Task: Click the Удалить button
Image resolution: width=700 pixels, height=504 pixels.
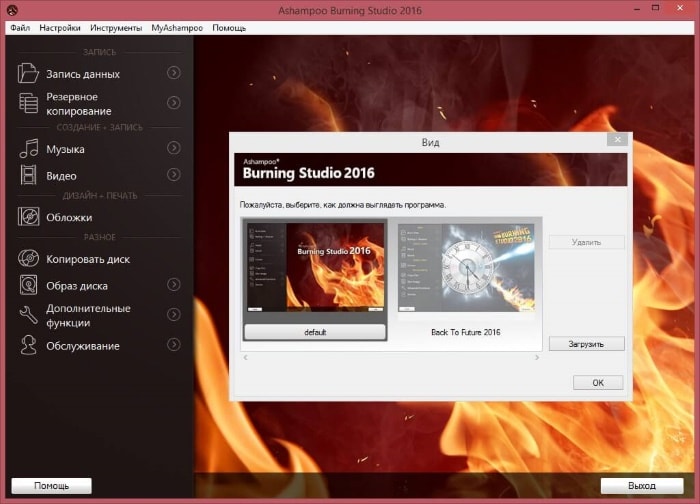Action: click(586, 242)
